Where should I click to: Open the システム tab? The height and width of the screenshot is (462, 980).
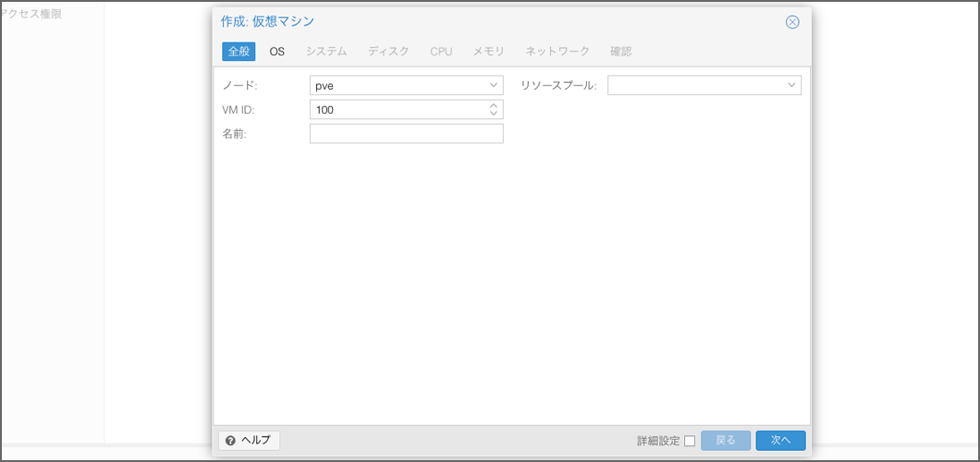[326, 51]
